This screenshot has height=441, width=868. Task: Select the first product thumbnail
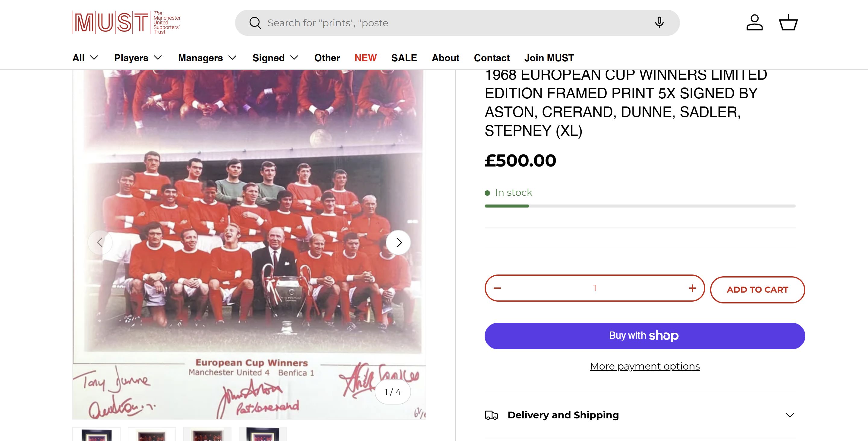[96, 435]
